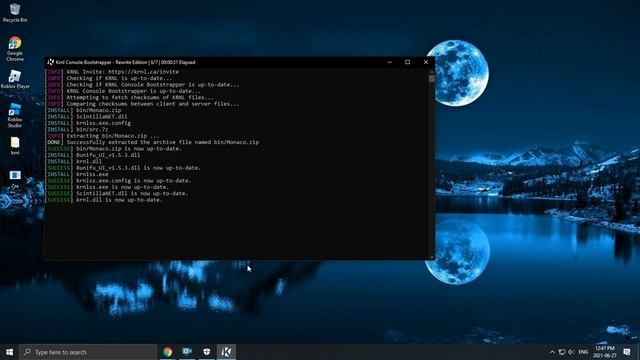Maximize the Krnl Console Bootstrapper window
640x360 pixels.
(x=407, y=62)
